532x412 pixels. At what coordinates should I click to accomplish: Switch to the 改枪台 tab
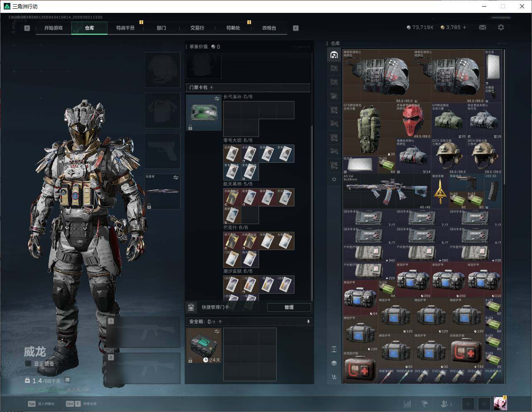(x=269, y=28)
